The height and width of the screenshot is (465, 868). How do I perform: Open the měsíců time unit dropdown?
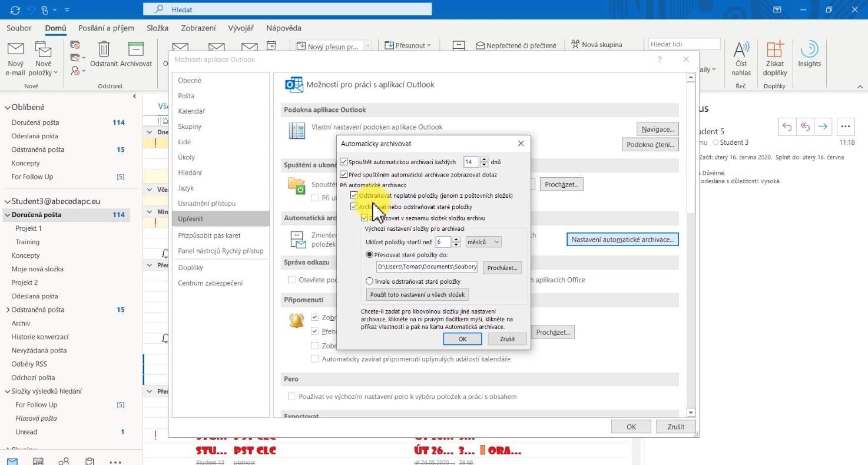click(483, 242)
